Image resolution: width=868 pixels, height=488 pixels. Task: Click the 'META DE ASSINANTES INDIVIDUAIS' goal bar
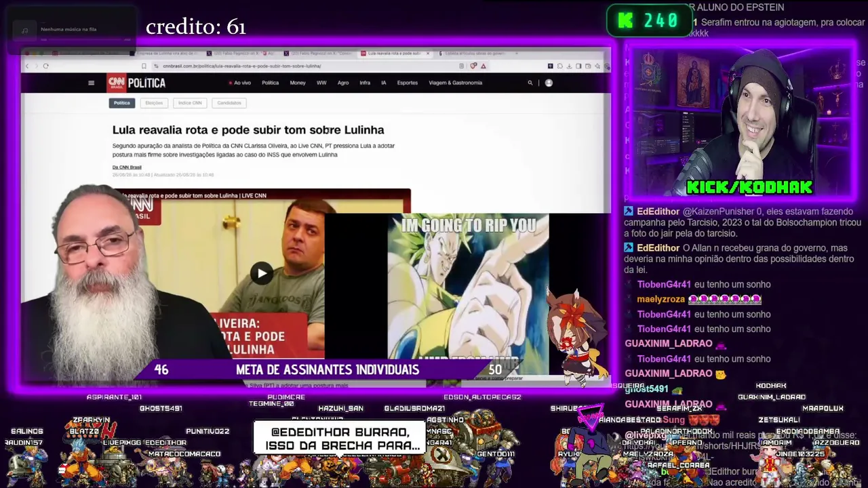tap(328, 369)
